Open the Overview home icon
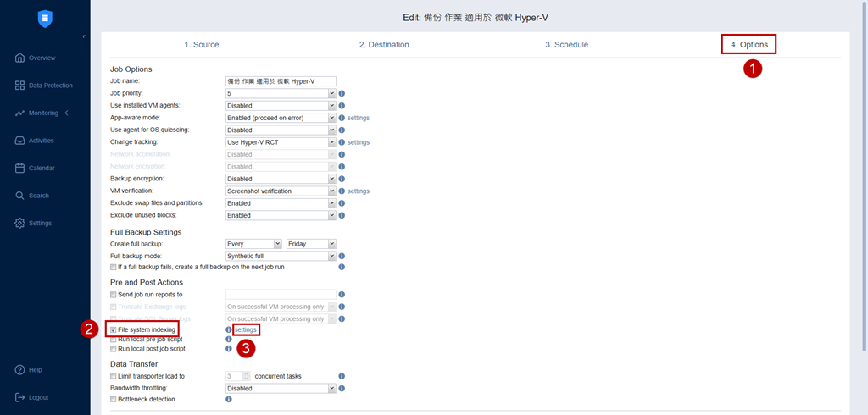868x415 pixels. [20, 58]
